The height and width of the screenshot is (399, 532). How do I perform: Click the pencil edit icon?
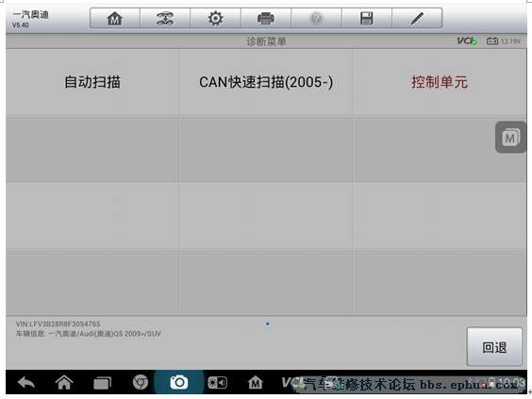417,18
